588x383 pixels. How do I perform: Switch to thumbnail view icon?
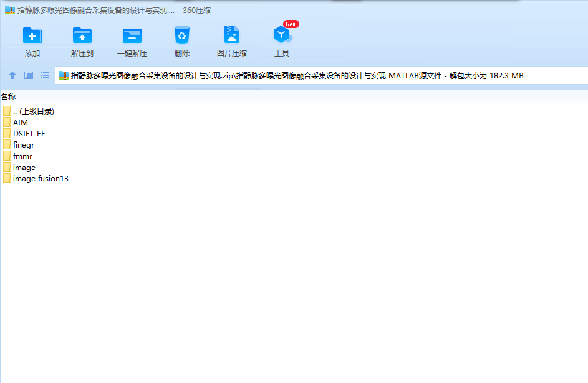point(29,75)
